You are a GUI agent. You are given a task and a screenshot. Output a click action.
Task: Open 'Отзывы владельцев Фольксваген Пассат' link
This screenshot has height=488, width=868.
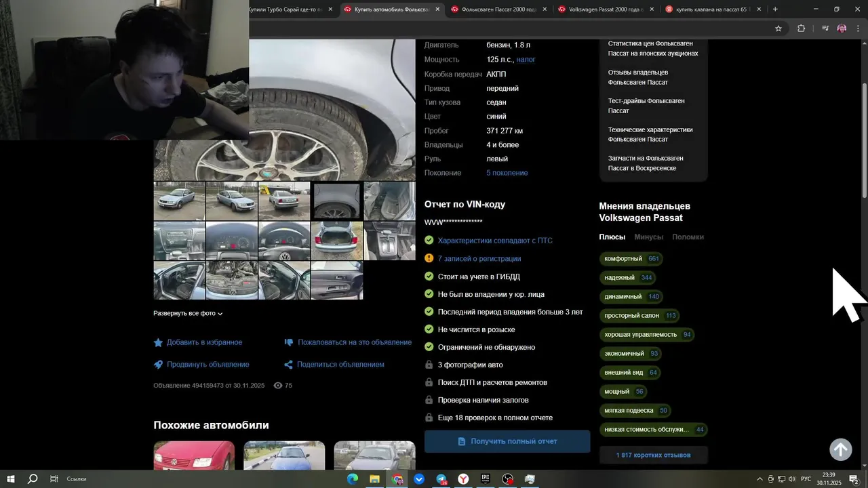[x=638, y=77]
